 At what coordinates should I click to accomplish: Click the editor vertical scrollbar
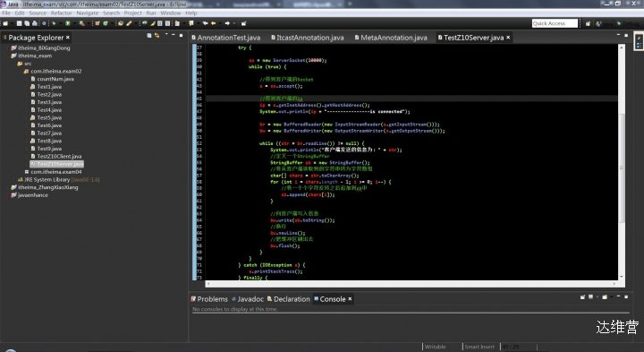(622, 162)
